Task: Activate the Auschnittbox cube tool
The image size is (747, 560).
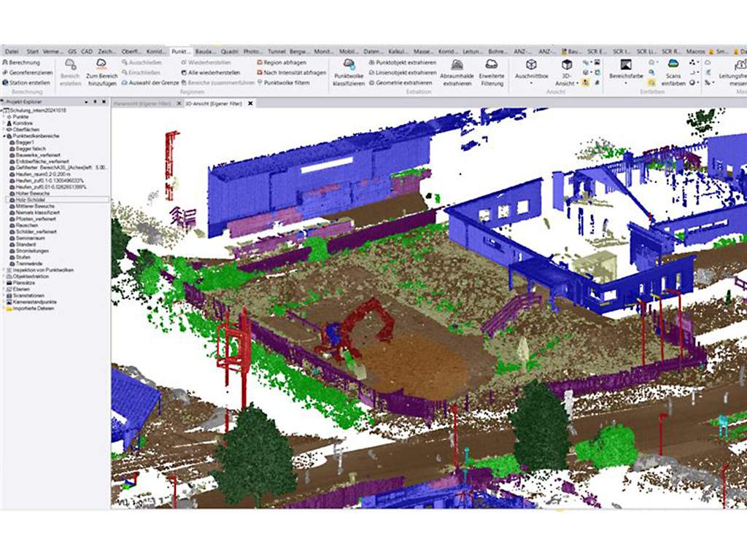Action: [531, 65]
